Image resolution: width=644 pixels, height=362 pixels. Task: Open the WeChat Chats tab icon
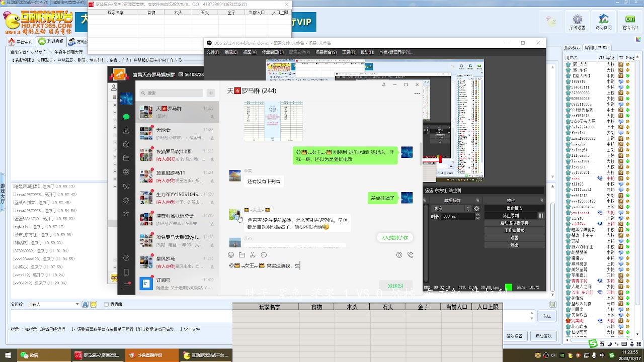click(126, 117)
